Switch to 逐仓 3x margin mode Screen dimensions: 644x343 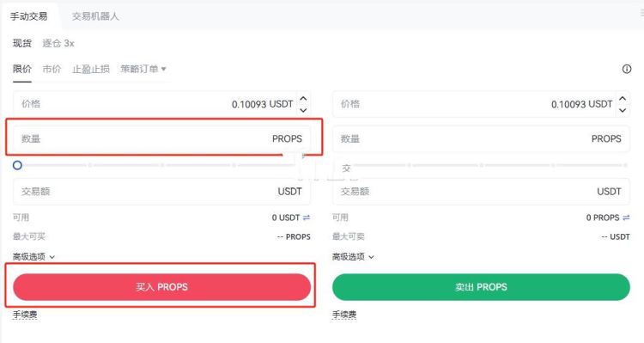coord(58,43)
